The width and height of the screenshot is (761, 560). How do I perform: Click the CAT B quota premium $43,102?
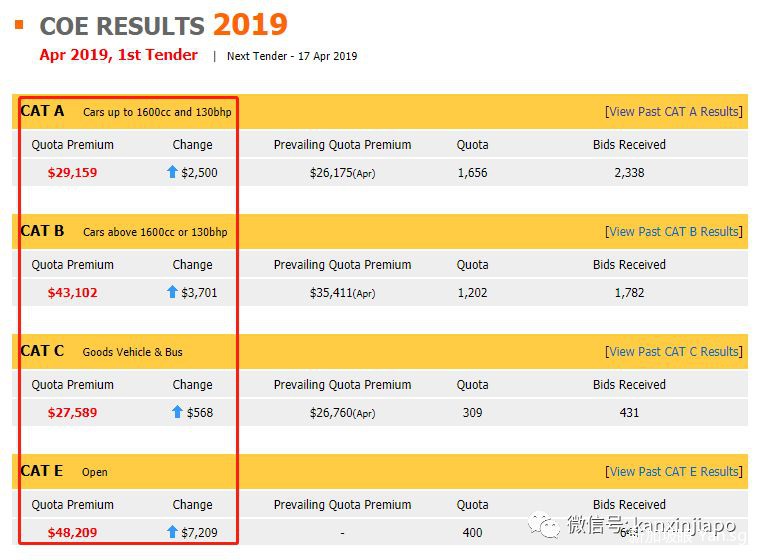[x=72, y=292]
